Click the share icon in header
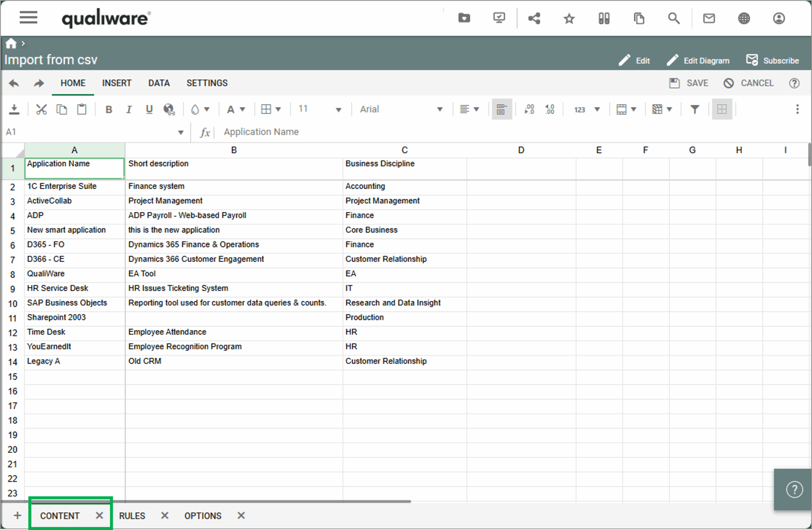 coord(534,18)
